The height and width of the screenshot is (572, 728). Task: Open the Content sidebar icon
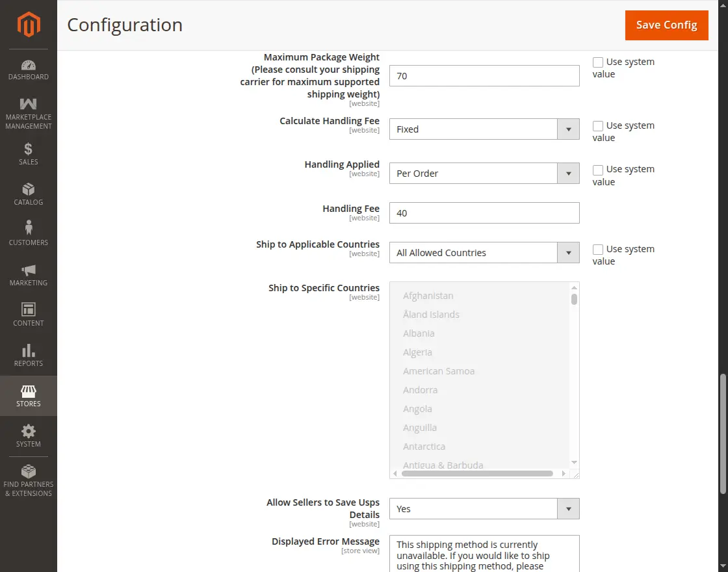tap(28, 309)
